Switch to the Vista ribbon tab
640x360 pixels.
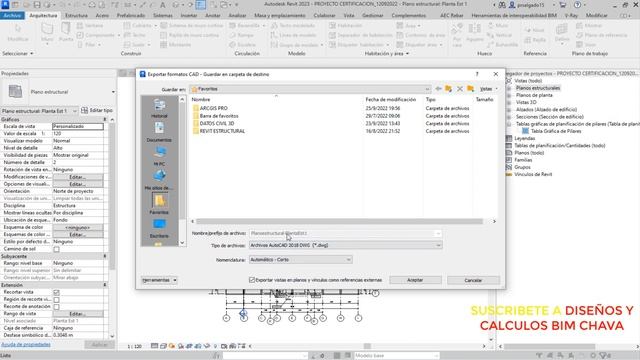(x=349, y=15)
